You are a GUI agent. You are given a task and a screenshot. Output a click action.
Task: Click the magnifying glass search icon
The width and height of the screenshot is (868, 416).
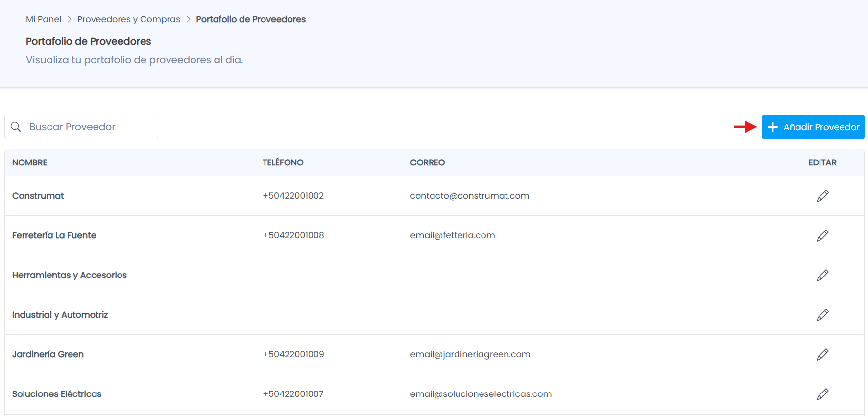point(16,127)
